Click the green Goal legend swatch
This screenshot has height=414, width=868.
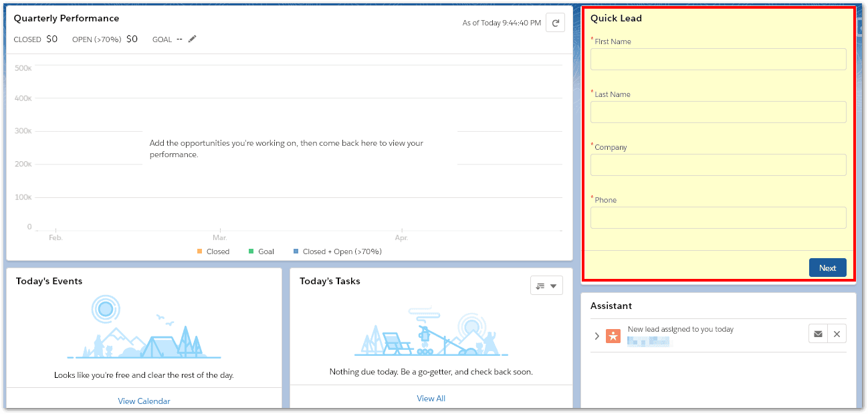click(x=251, y=251)
